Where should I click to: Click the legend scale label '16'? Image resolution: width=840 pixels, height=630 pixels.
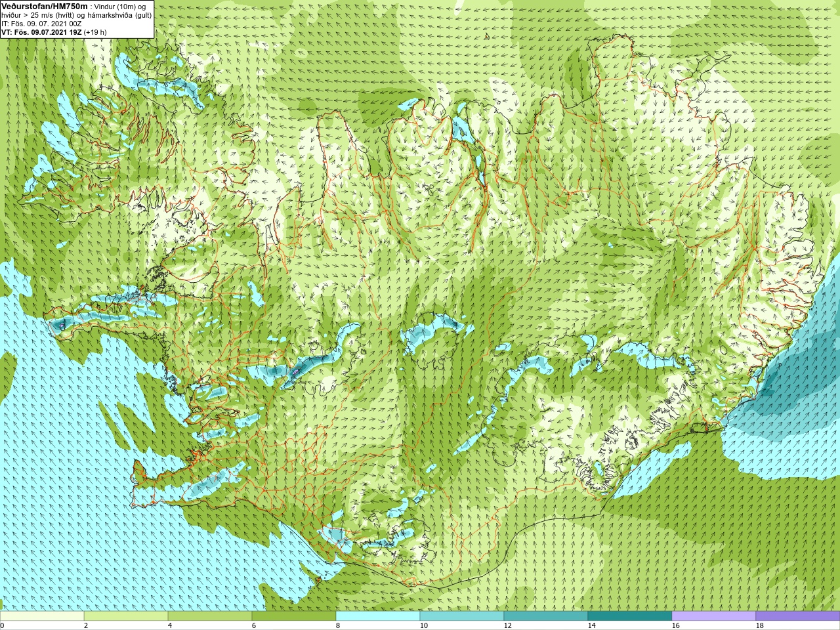click(675, 625)
